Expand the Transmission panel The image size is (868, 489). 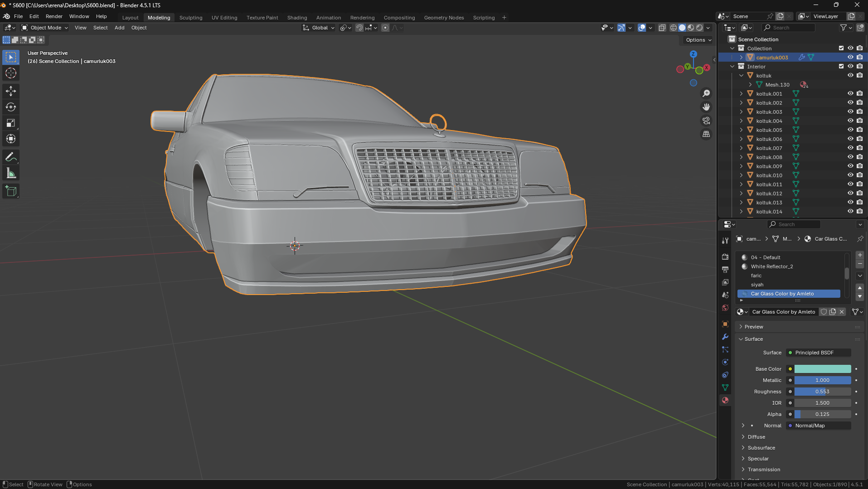tap(764, 470)
